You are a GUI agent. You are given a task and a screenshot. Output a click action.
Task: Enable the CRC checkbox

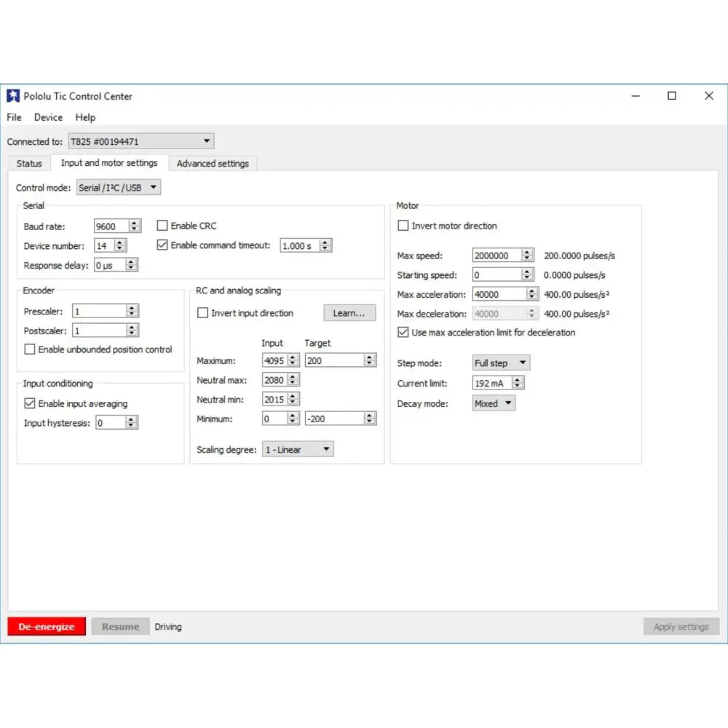(162, 226)
